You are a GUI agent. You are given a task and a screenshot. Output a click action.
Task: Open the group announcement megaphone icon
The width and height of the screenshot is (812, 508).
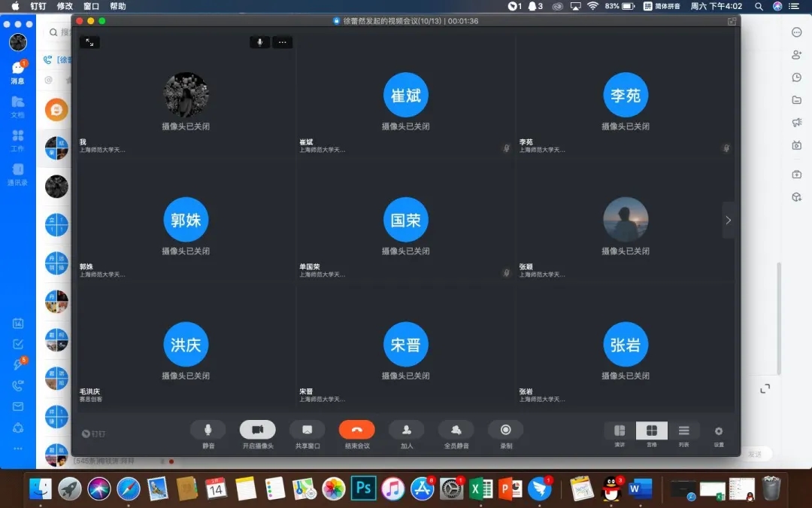[x=796, y=123]
